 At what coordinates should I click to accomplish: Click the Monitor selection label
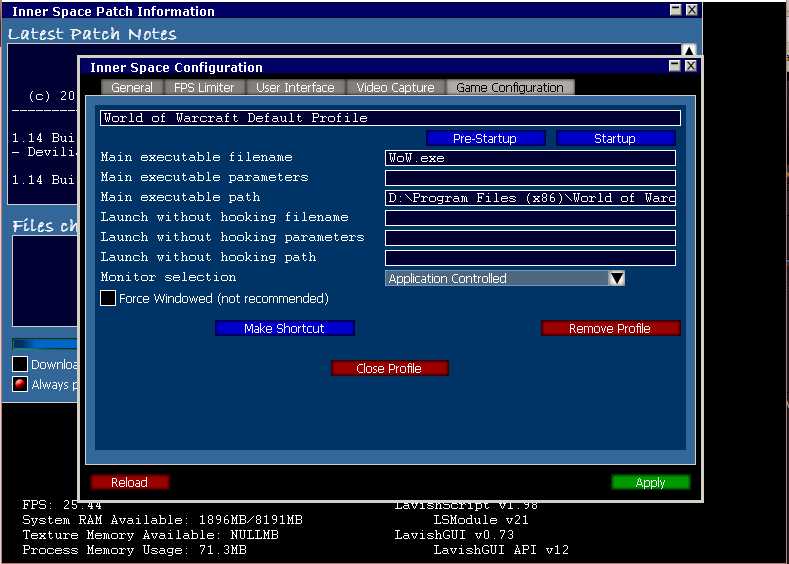click(x=168, y=277)
